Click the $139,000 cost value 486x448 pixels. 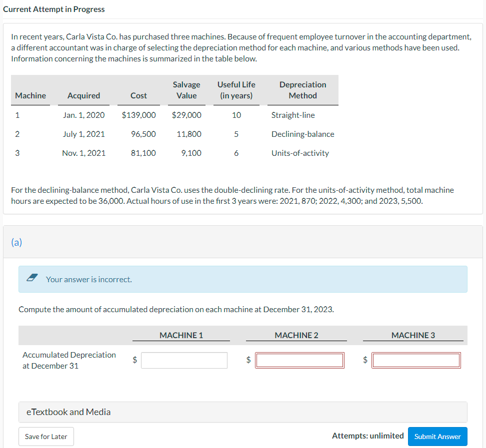138,115
